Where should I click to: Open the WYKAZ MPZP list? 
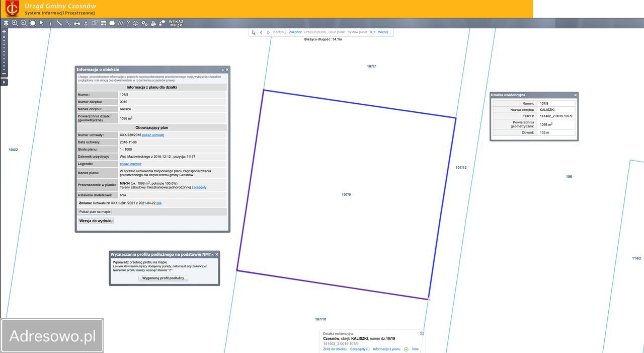176,23
